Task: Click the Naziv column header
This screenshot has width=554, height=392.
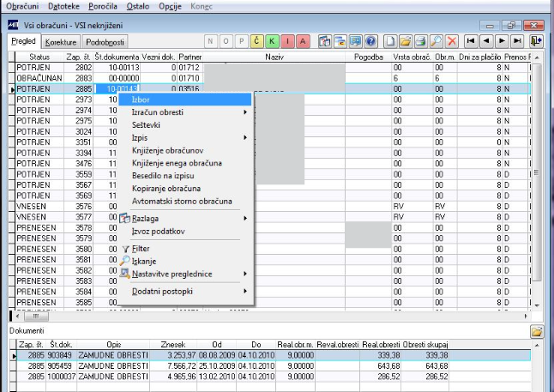Action: coord(274,57)
